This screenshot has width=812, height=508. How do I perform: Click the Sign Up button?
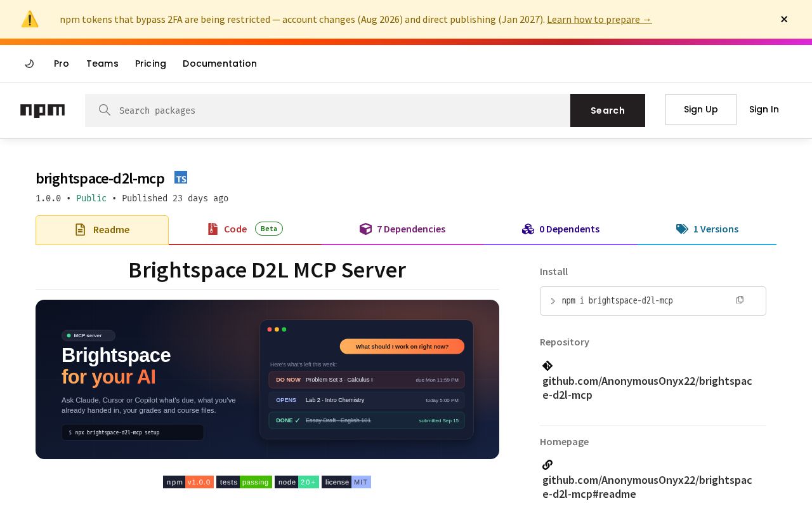pyautogui.click(x=701, y=109)
